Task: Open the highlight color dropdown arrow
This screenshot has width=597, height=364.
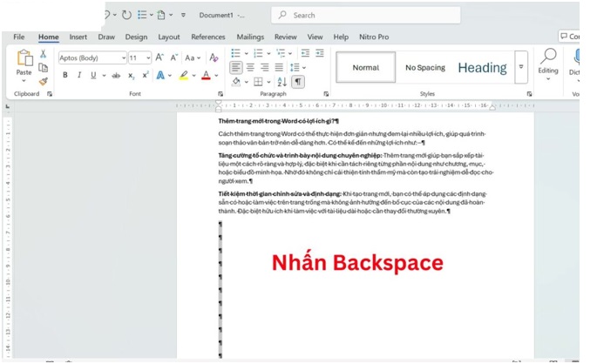Action: 193,75
